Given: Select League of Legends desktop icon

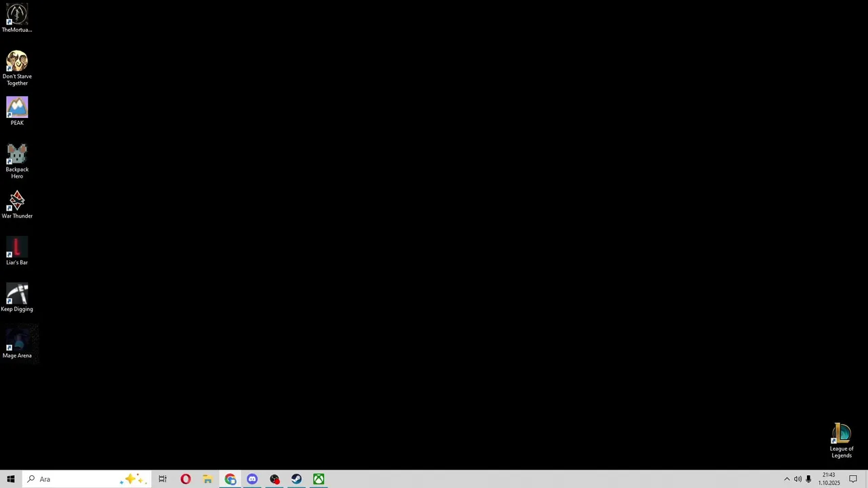Looking at the screenshot, I should pos(842,441).
